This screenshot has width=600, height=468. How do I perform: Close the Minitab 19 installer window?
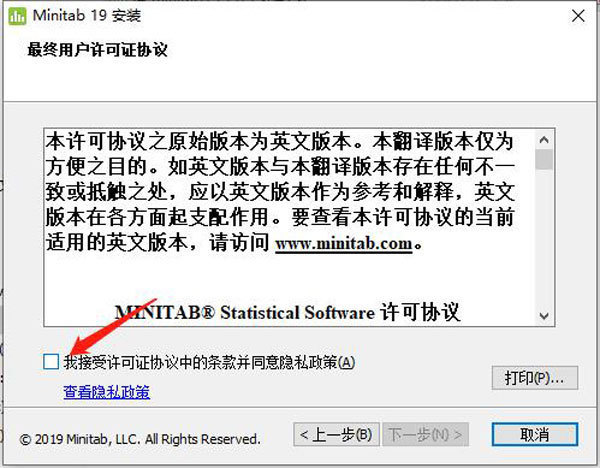click(x=578, y=16)
